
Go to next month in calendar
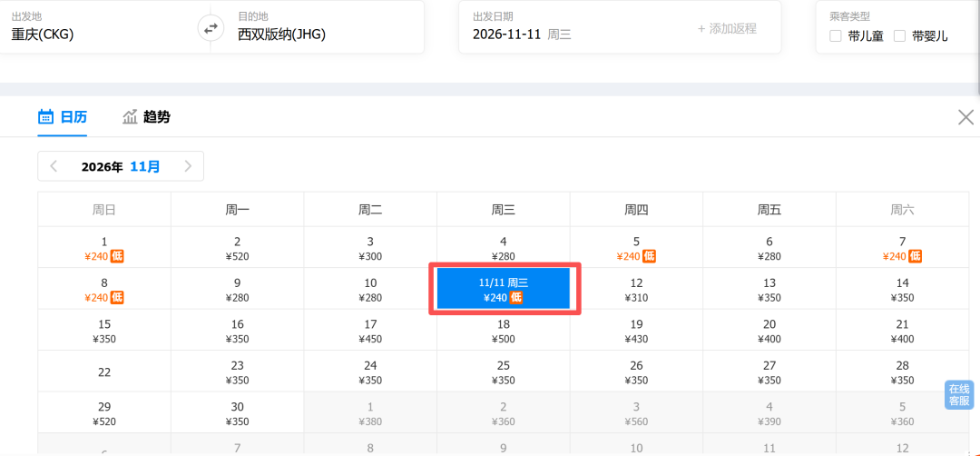188,166
